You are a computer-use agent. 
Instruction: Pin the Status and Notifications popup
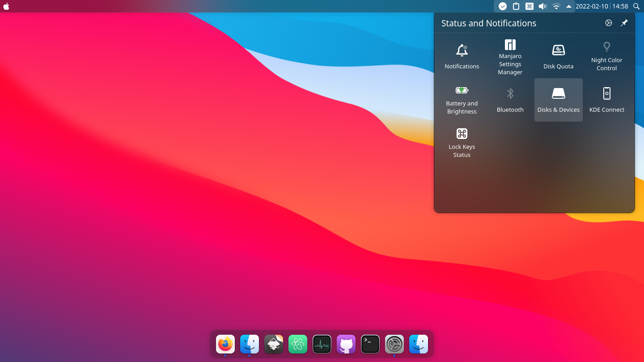tap(624, 23)
